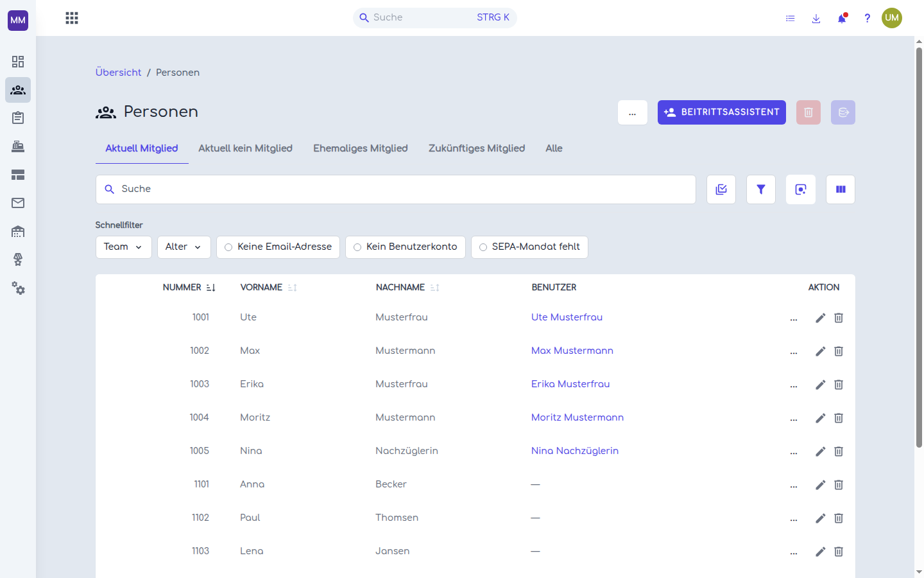The height and width of the screenshot is (578, 924).
Task: Open the three-dots menu beside Beitrittsassistent
Action: [633, 112]
